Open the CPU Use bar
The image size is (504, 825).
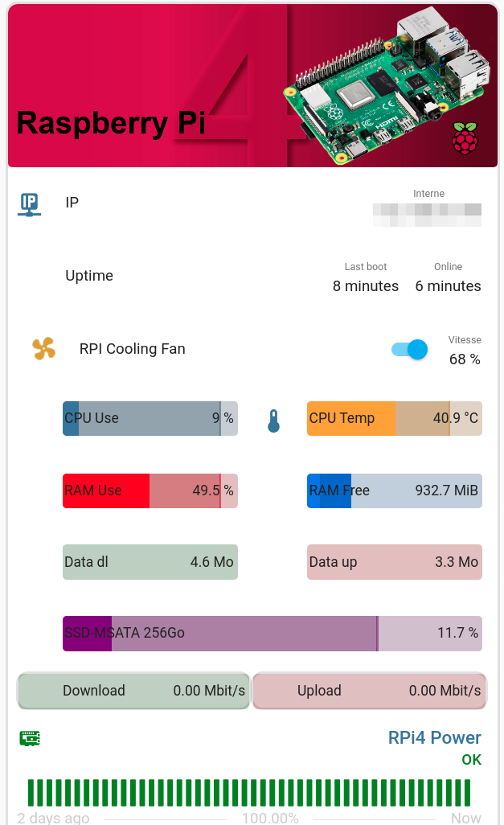click(150, 418)
